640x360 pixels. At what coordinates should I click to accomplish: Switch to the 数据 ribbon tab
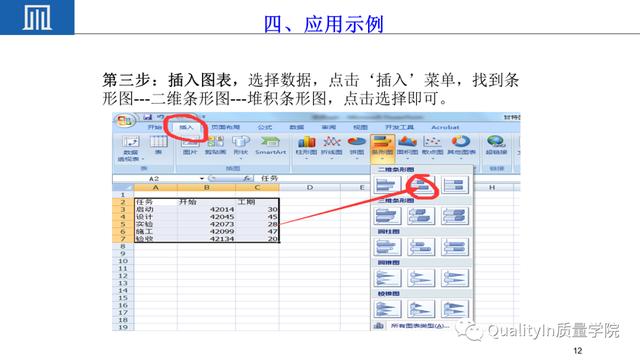[296, 127]
